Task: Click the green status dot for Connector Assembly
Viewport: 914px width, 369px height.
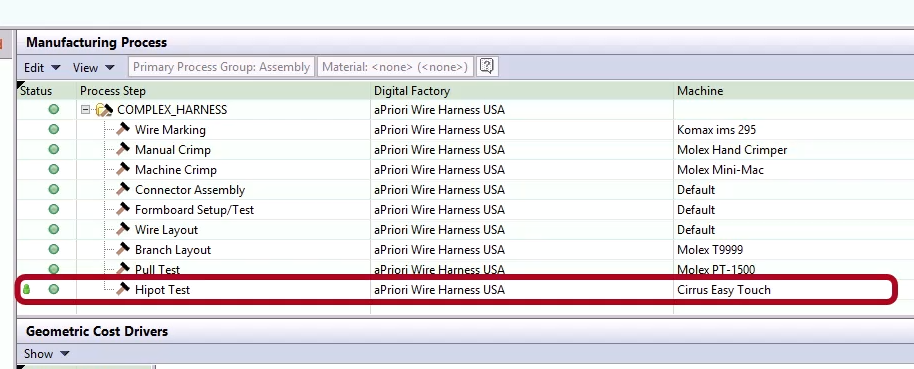Action: click(x=54, y=189)
